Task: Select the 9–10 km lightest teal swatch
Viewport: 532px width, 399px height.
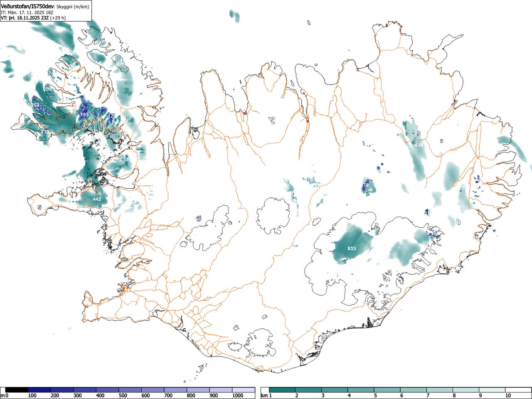Action: point(492,390)
